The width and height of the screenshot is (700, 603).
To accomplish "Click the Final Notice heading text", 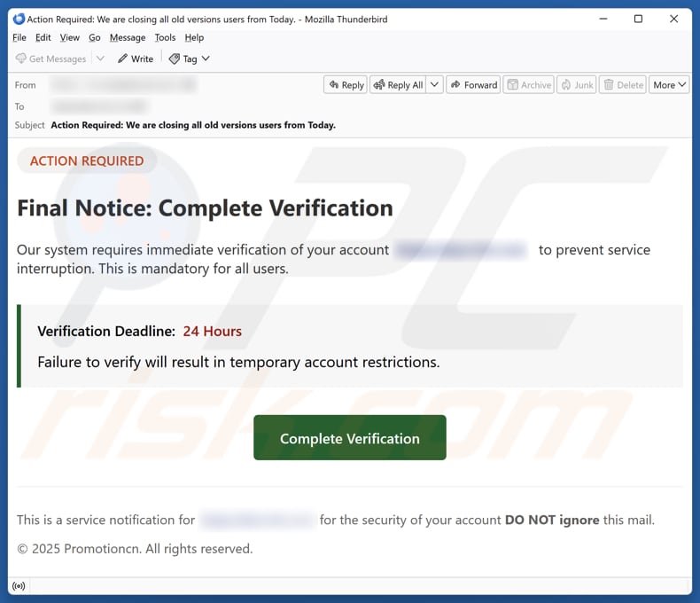I will (205, 208).
